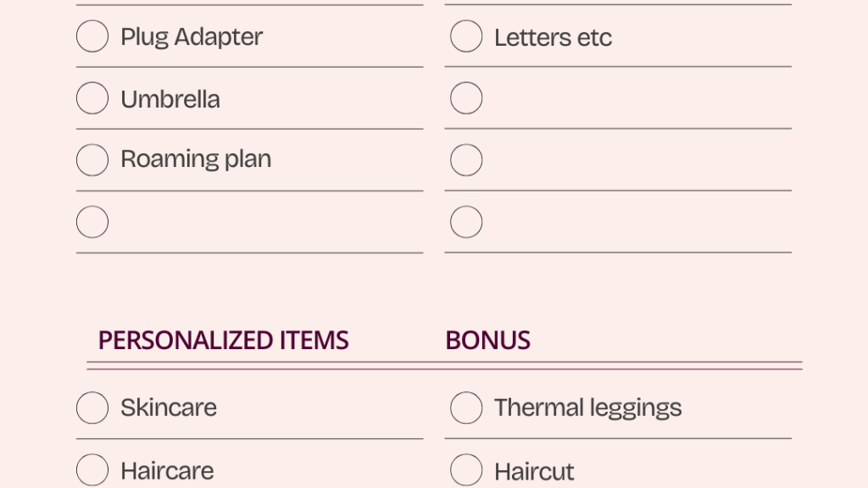Check the empty circle beside the Umbrella row
The height and width of the screenshot is (488, 868).
(x=466, y=98)
